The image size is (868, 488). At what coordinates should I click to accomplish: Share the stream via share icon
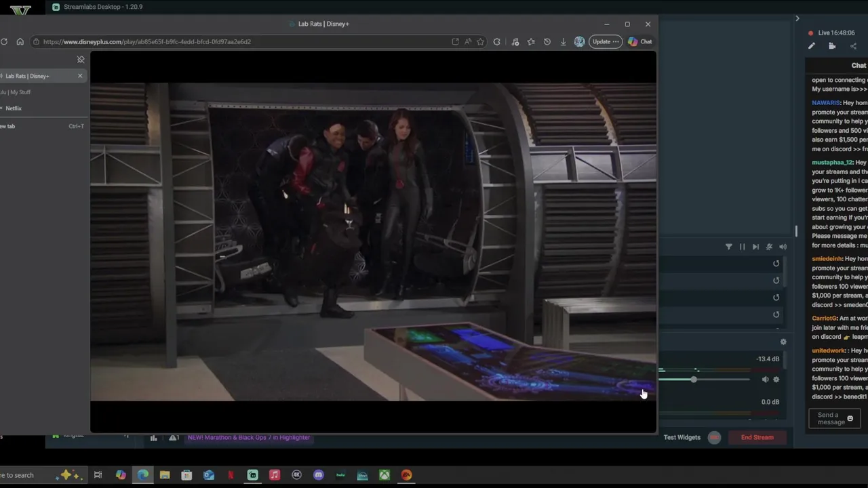853,46
